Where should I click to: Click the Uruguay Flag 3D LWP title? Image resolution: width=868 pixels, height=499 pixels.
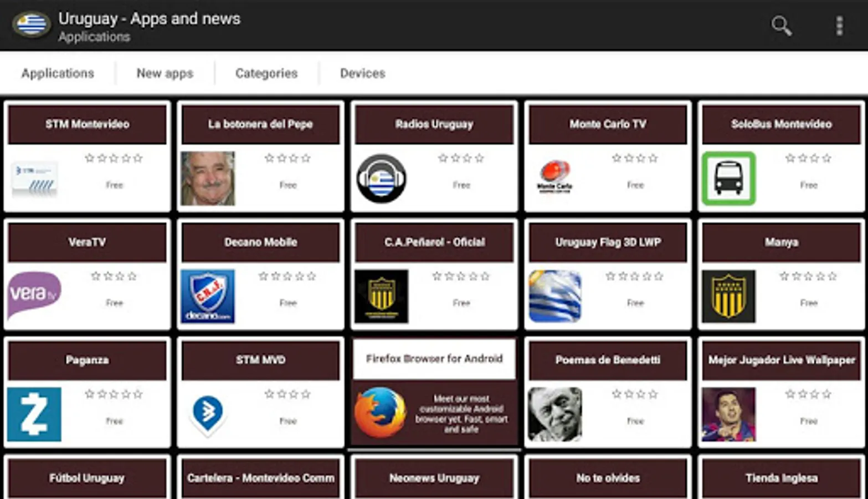tap(608, 242)
